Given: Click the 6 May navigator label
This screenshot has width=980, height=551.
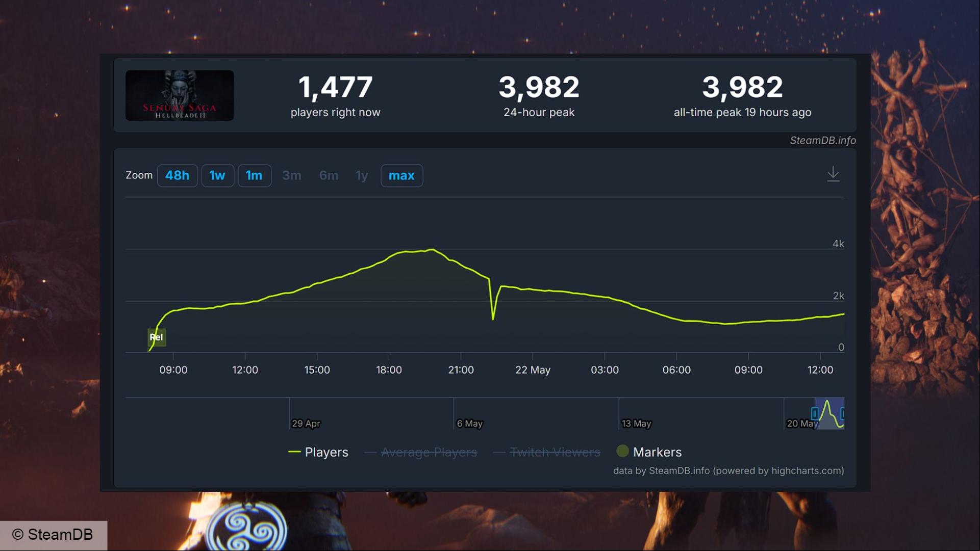Looking at the screenshot, I should click(470, 424).
